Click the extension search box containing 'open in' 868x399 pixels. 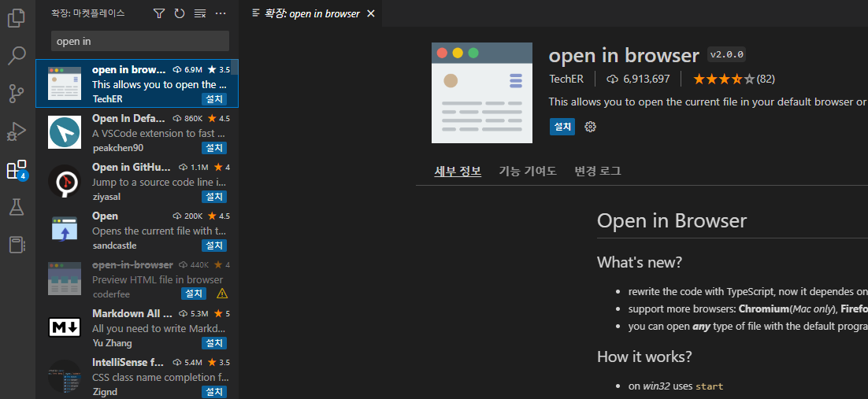pyautogui.click(x=140, y=42)
